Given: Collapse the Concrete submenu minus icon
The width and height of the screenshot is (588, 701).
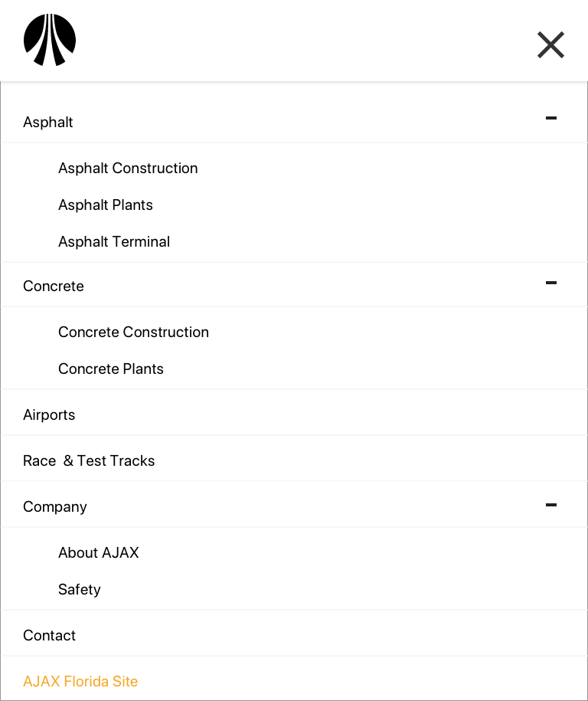Looking at the screenshot, I should coord(551,283).
